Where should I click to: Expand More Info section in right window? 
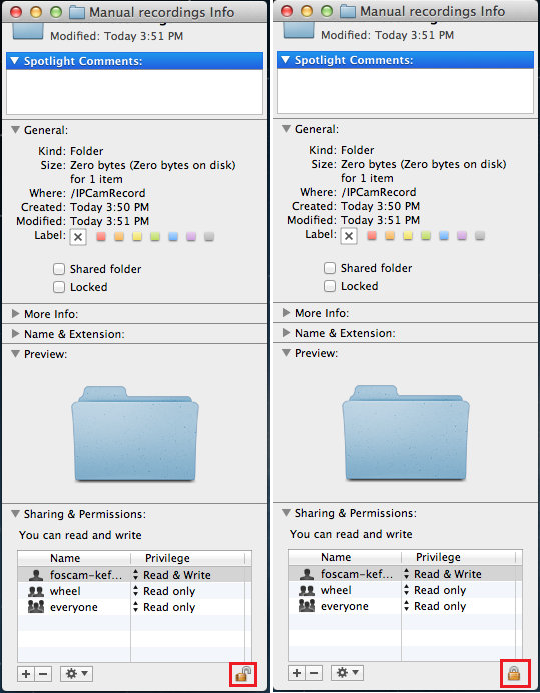[x=286, y=312]
